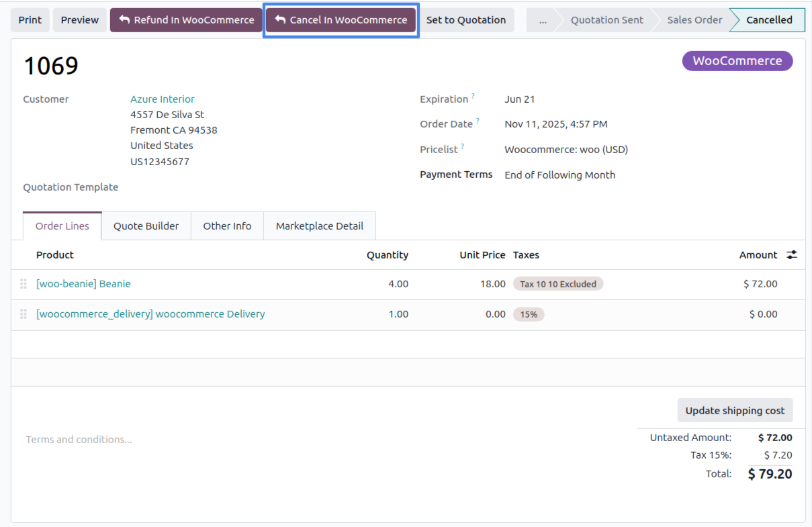The image size is (812, 527).
Task: Select the Quotation Sent status stage
Action: click(606, 20)
